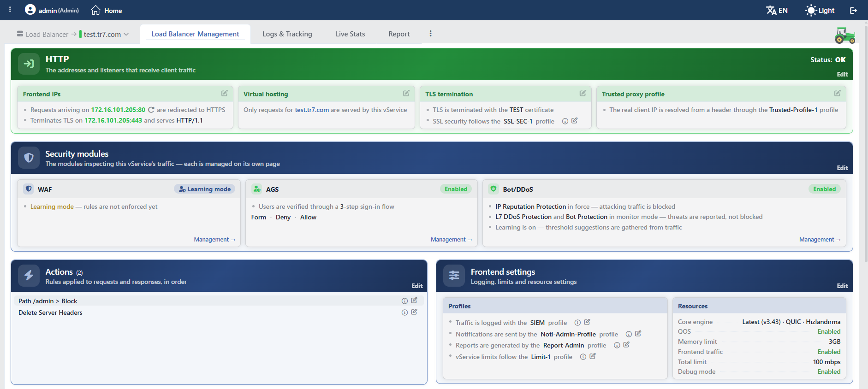
Task: Click Edit in the Actions header
Action: pos(417,286)
